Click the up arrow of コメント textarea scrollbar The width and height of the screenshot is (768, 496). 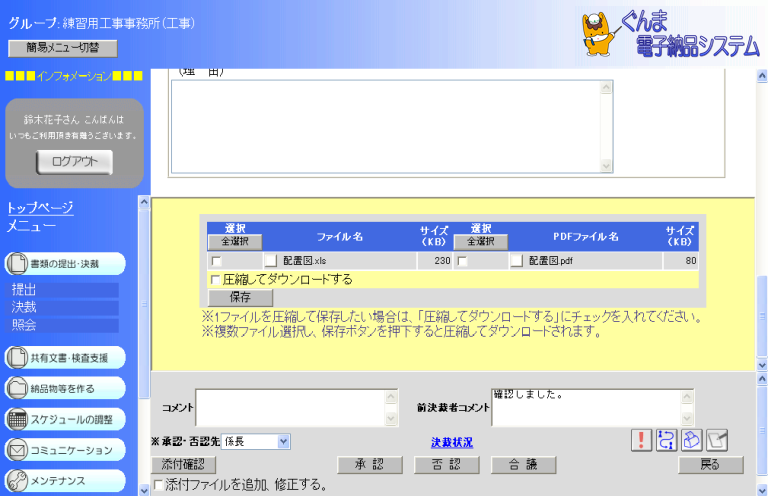391,397
